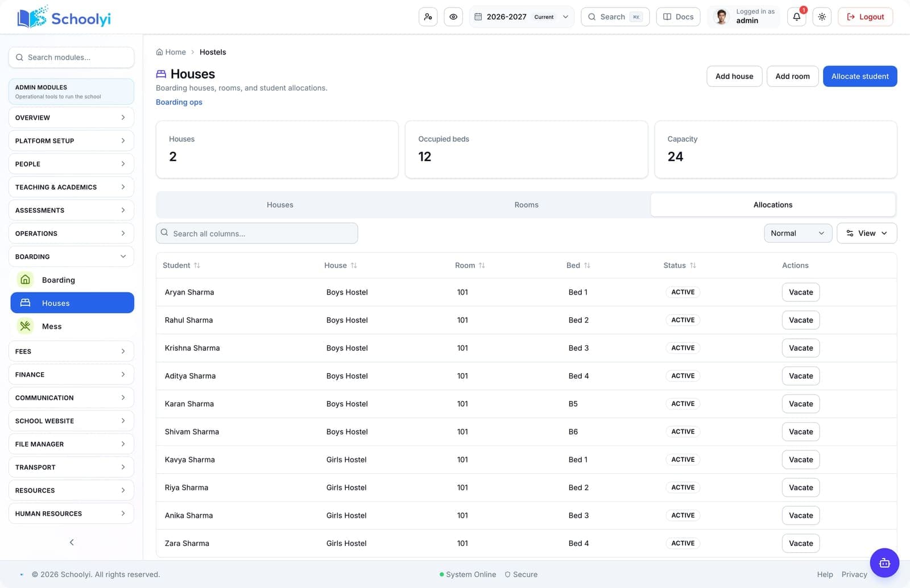Click Allocate student button
This screenshot has width=910, height=588.
point(860,76)
